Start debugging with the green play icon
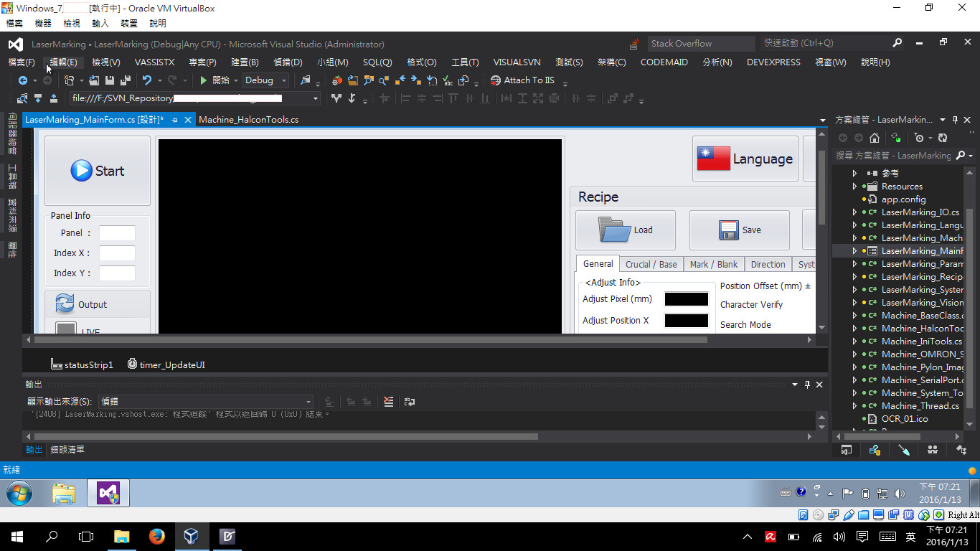The image size is (980, 551). pos(204,80)
